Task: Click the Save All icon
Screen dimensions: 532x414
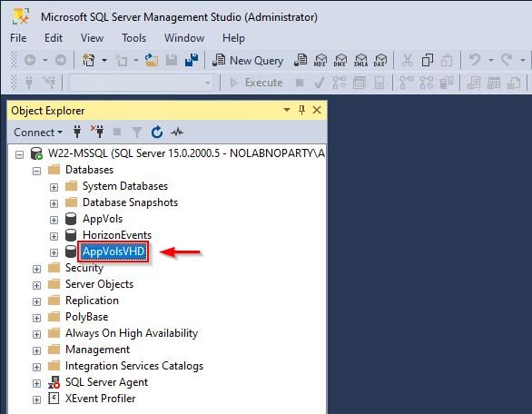Action: point(192,61)
